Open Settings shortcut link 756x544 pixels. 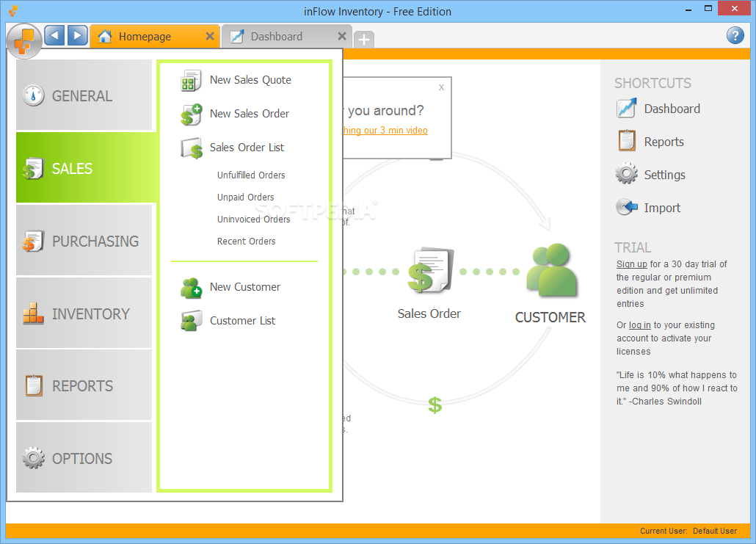pos(664,175)
